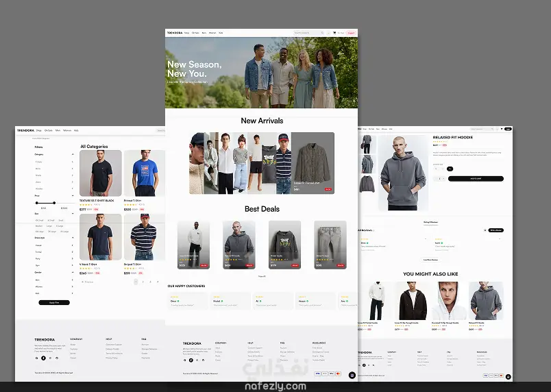The width and height of the screenshot is (551, 392).
Task: Collapse the Gender filter section chevron
Action: (73, 273)
